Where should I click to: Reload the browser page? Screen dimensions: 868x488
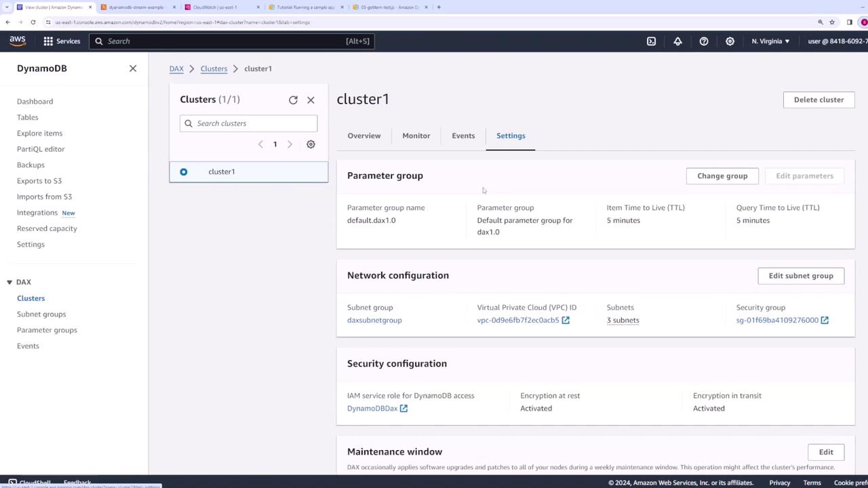coord(33,22)
